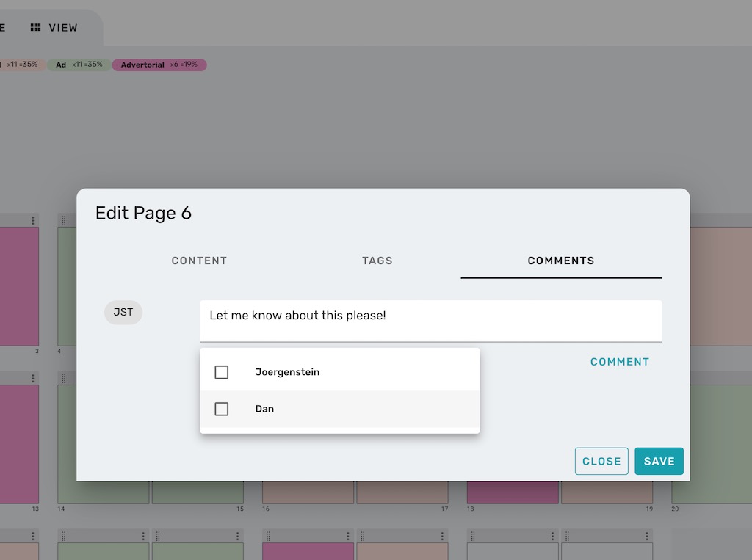Screen dimensions: 752x560
Task: Select the Advertorial tag color chip
Action: (159, 65)
